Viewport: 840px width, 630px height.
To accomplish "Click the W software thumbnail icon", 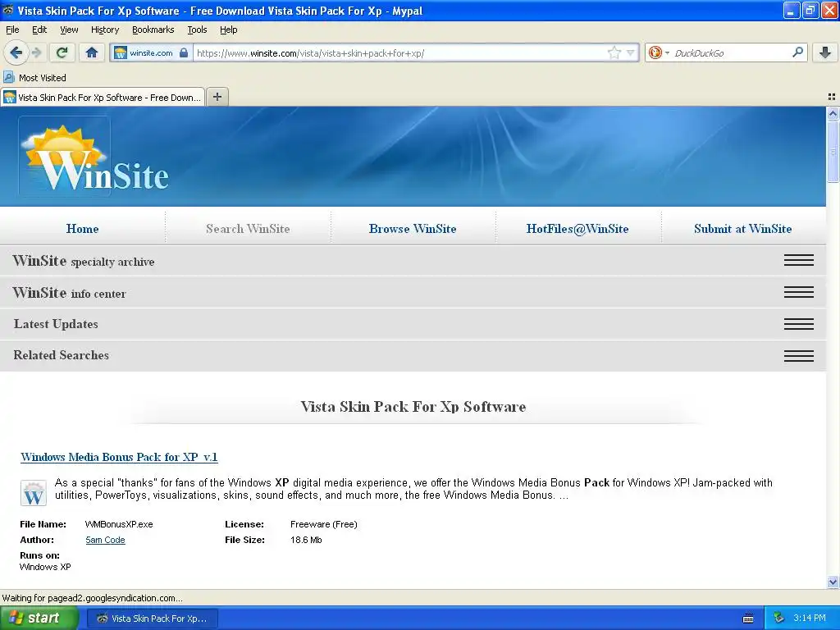I will tap(33, 493).
